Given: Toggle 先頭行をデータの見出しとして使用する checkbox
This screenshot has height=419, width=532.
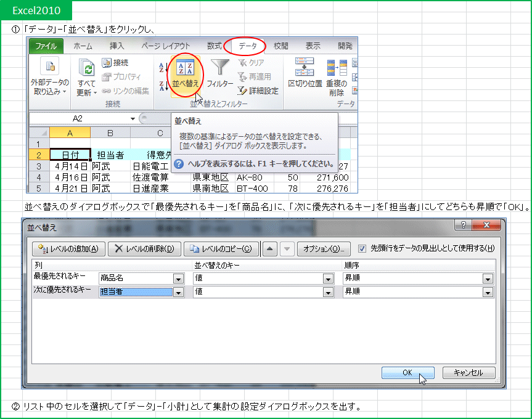Looking at the screenshot, I should point(362,249).
